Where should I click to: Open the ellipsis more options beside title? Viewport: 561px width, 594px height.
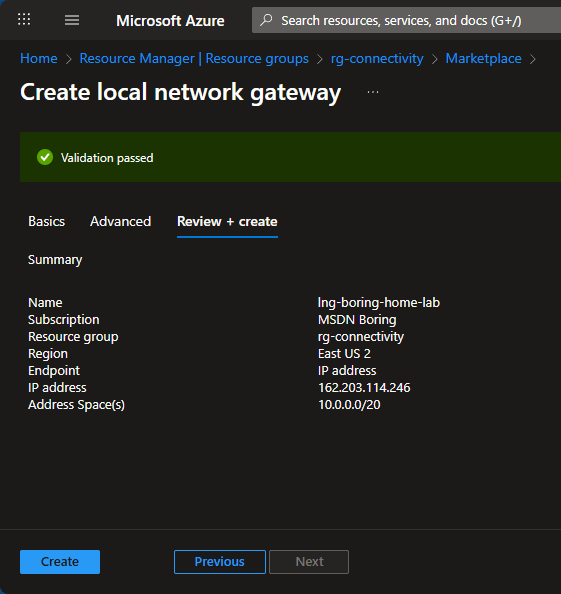373,92
